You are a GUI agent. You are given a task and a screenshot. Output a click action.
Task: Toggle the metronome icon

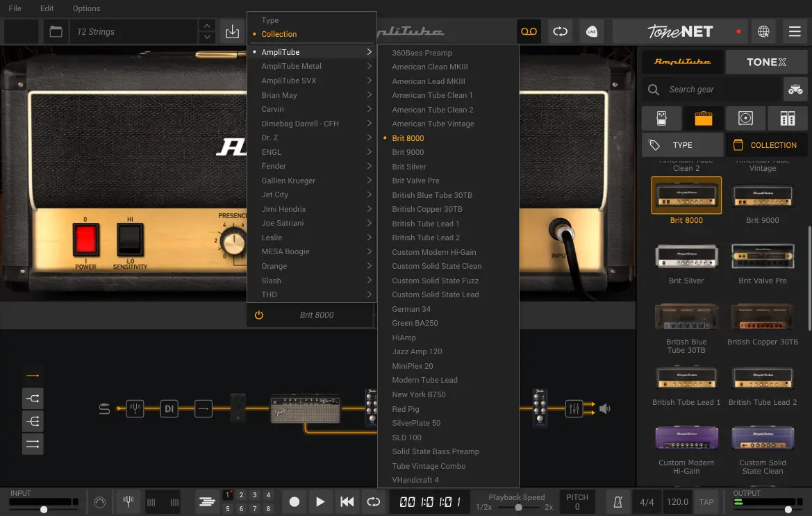coord(617,501)
